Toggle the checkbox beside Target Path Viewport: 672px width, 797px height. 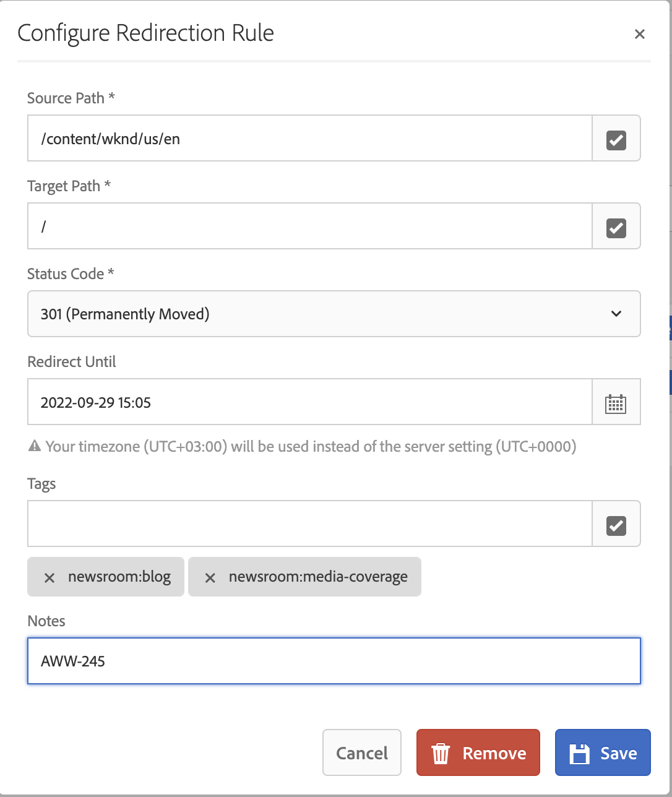[616, 226]
